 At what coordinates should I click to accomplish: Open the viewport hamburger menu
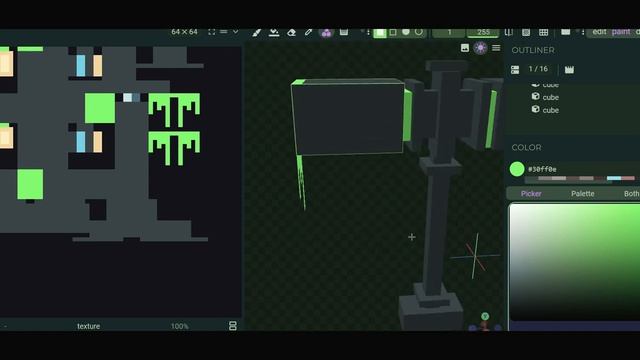[x=496, y=48]
